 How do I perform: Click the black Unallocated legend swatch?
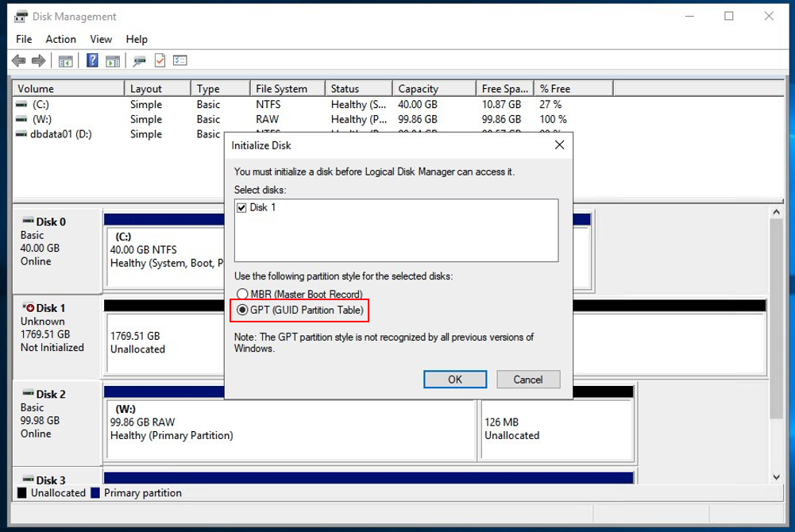(x=21, y=493)
